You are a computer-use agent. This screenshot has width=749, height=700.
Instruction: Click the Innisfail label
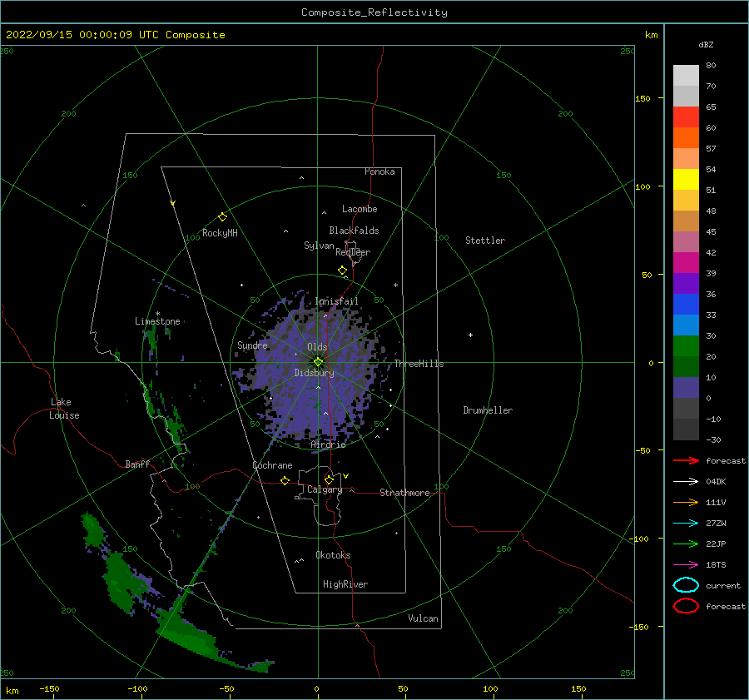click(336, 301)
